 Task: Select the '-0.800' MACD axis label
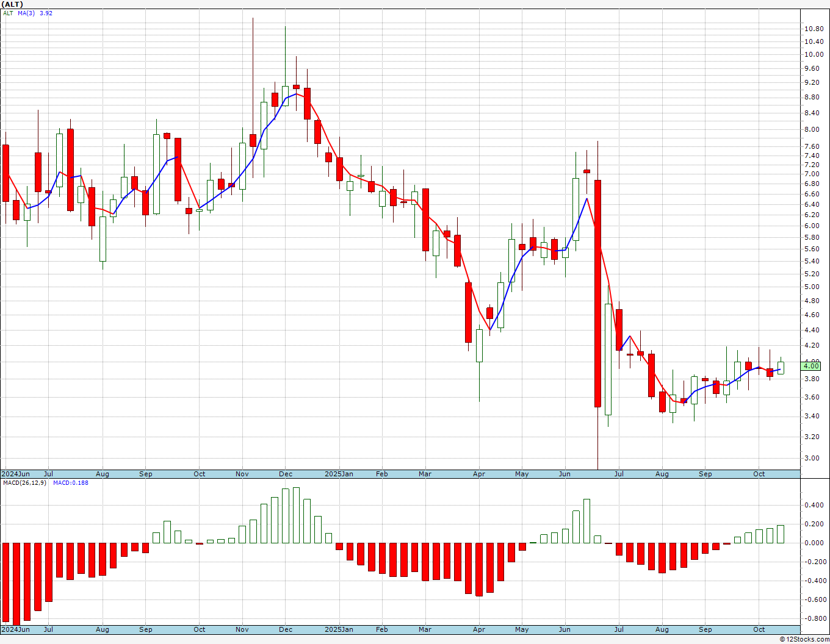(x=815, y=619)
